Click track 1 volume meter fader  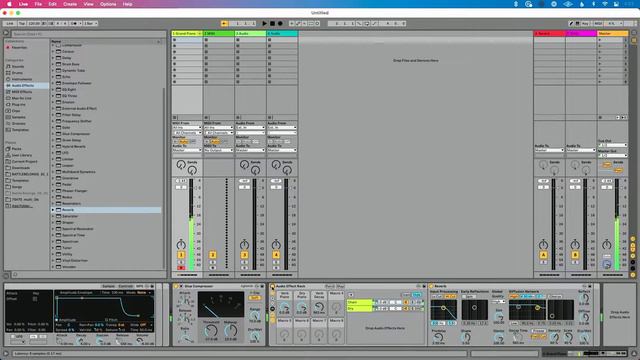coord(191,224)
